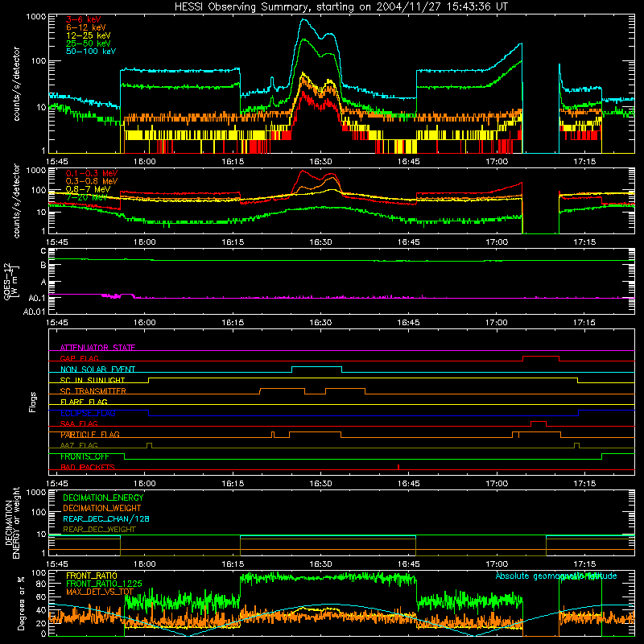Select the ATTENUATOR_STATE flag label

tap(97, 348)
